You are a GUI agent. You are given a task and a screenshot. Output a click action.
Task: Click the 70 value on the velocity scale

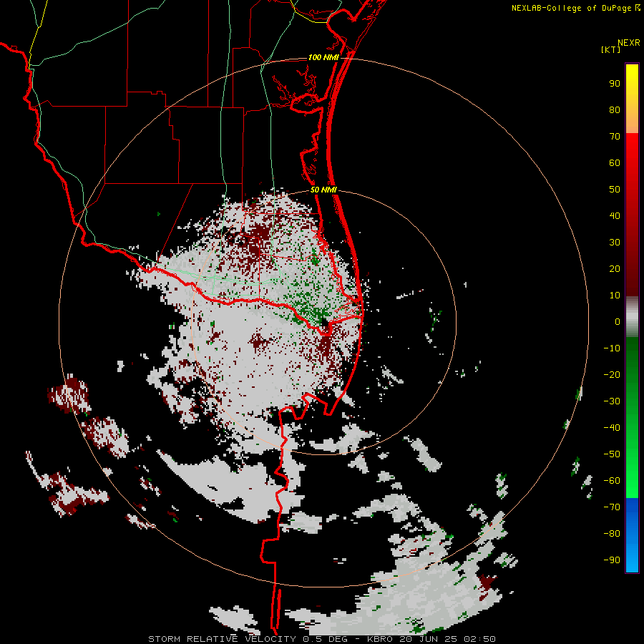[x=615, y=137]
